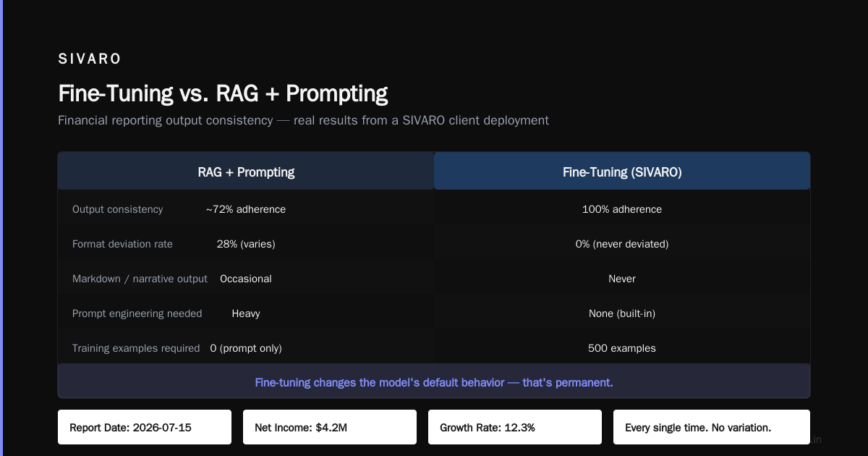Click the 'Every single time. No variation.' card
Image resolution: width=868 pixels, height=456 pixels.
[712, 427]
